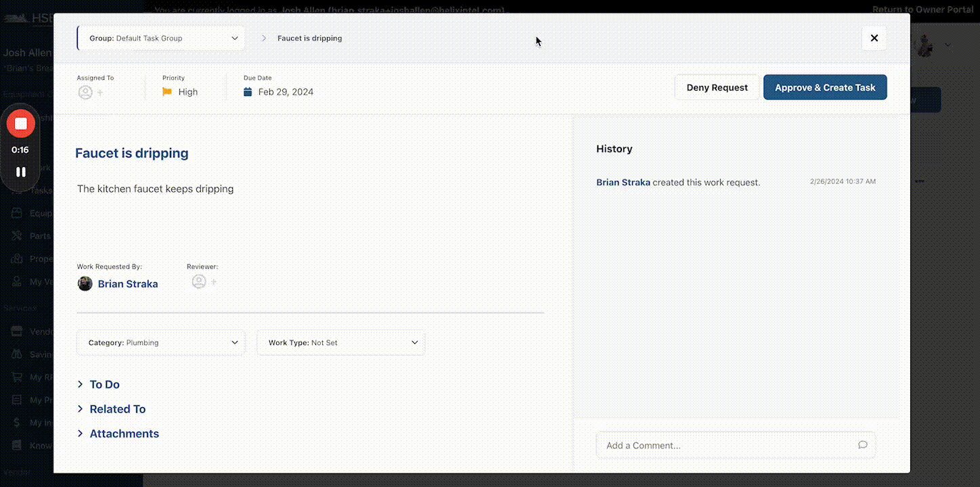Open the Parts sidebar icon in background

coord(17,236)
